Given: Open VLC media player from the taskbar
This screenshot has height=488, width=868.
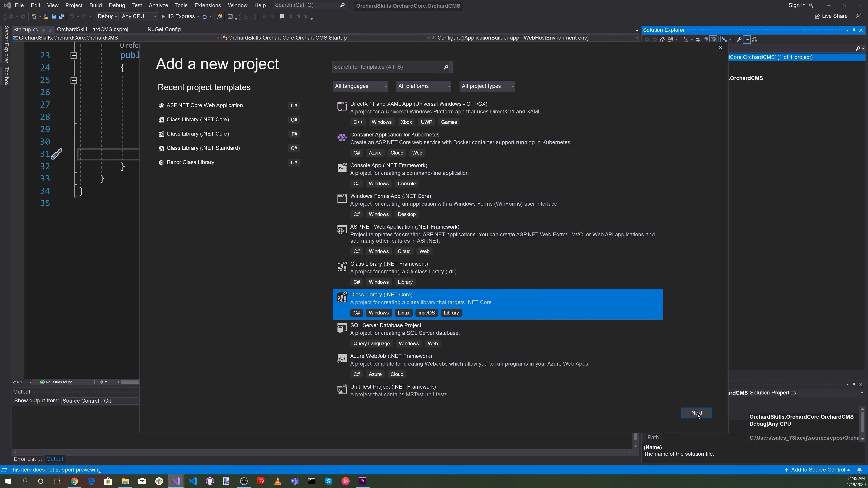Looking at the screenshot, I should (x=278, y=481).
